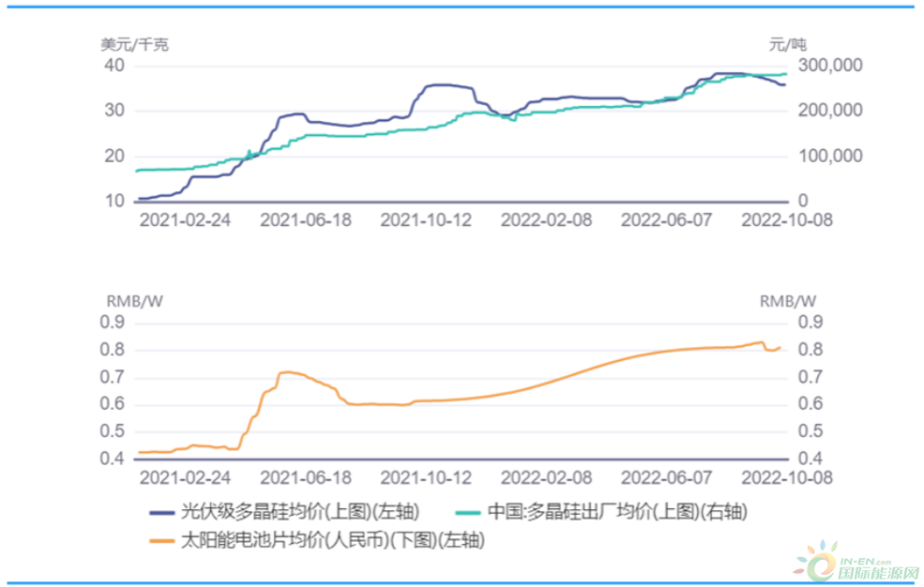
Task: Click 2022-02-08 date on the lower chart
Action: pos(546,477)
